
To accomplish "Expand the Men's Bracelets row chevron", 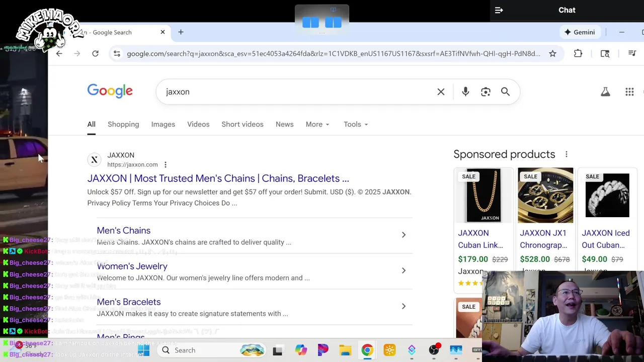I will [404, 306].
